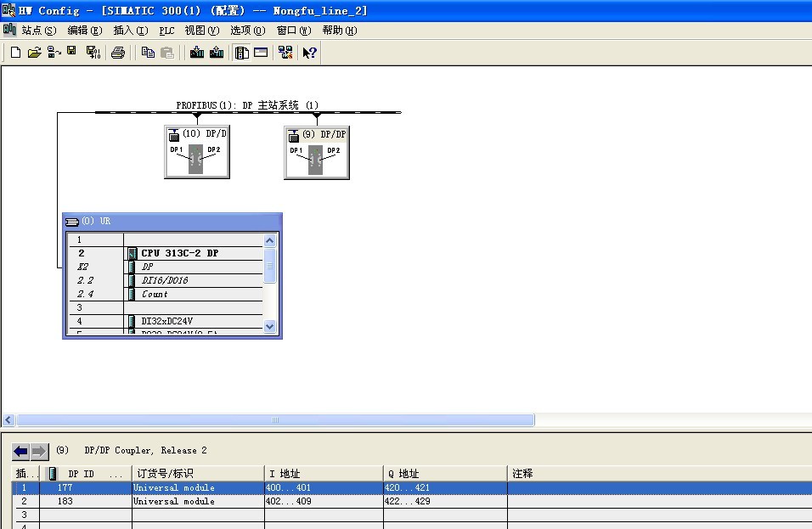Click the Configure Network icon
The image size is (812, 529).
pyautogui.click(x=285, y=53)
